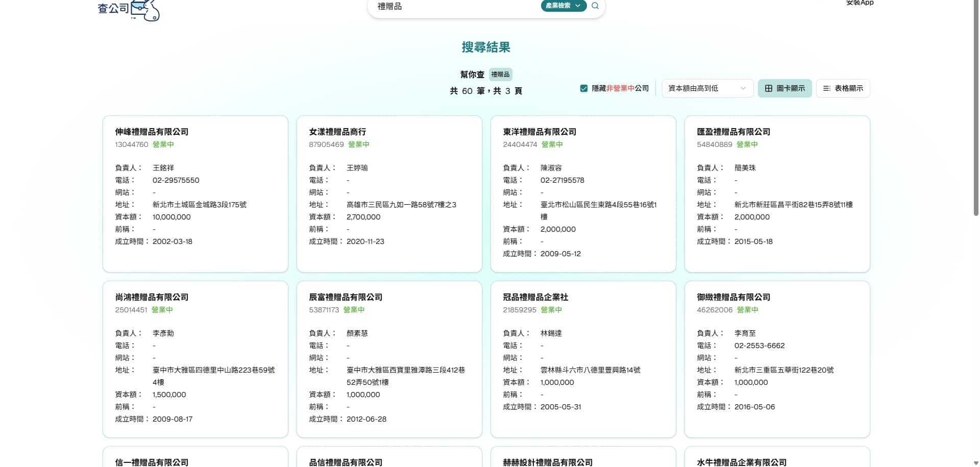Click address 新北市三重區五華街122巷20號
Viewport: 980px width, 467px height.
tap(784, 370)
